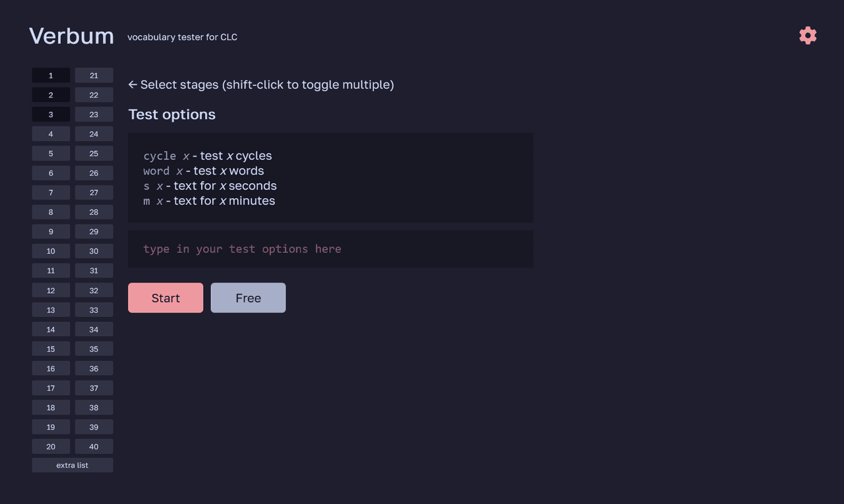The image size is (844, 504).
Task: Toggle stage 2 selection
Action: click(x=51, y=95)
